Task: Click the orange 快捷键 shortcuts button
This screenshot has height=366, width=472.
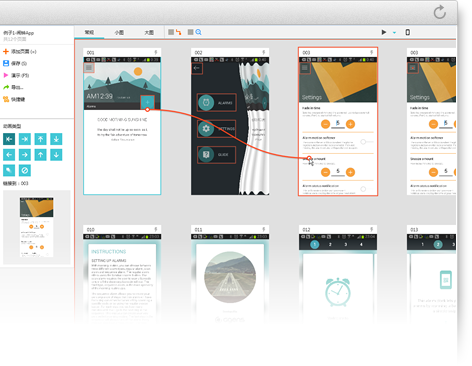Action: 14,99
